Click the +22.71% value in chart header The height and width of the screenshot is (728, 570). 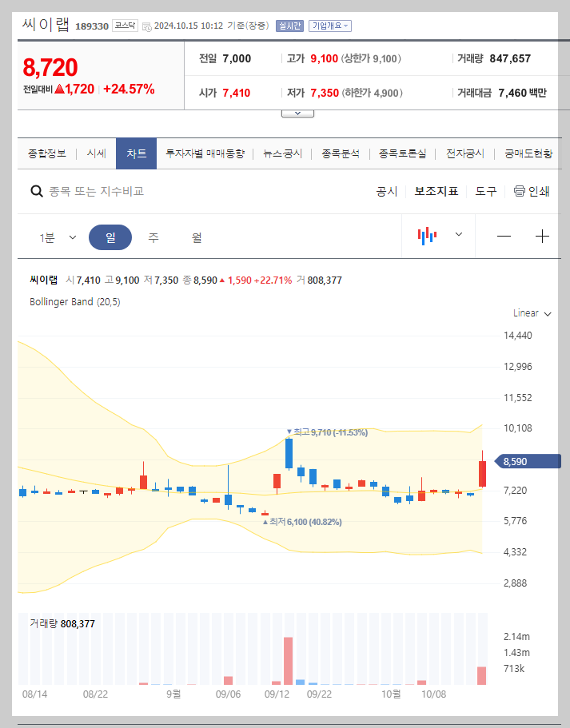click(x=273, y=280)
